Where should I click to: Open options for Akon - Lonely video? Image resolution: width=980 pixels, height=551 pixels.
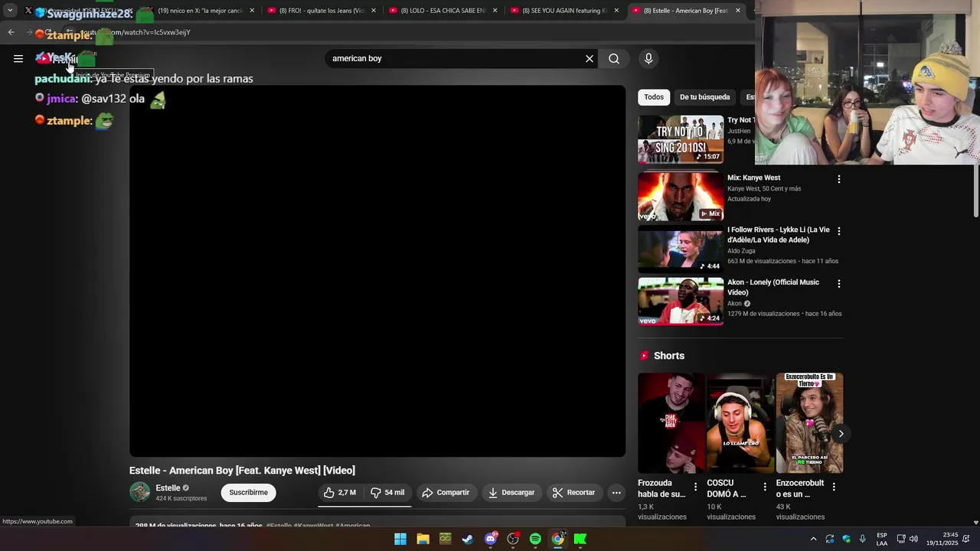(x=839, y=283)
